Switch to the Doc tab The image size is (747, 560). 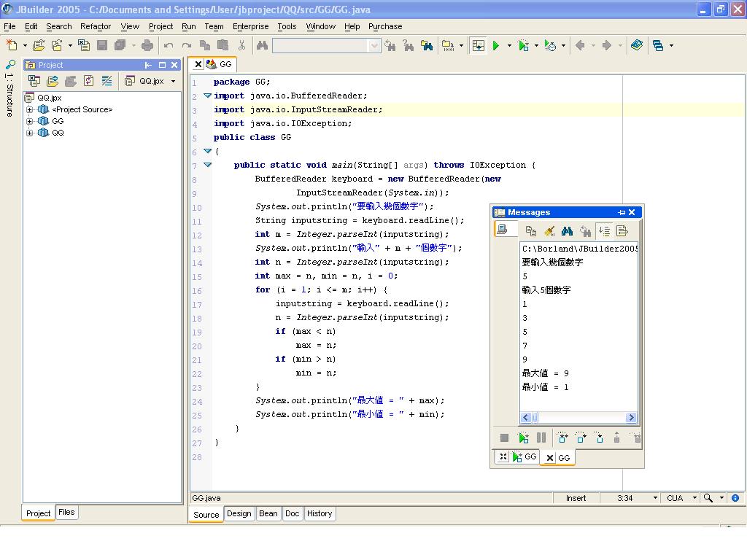coord(292,513)
